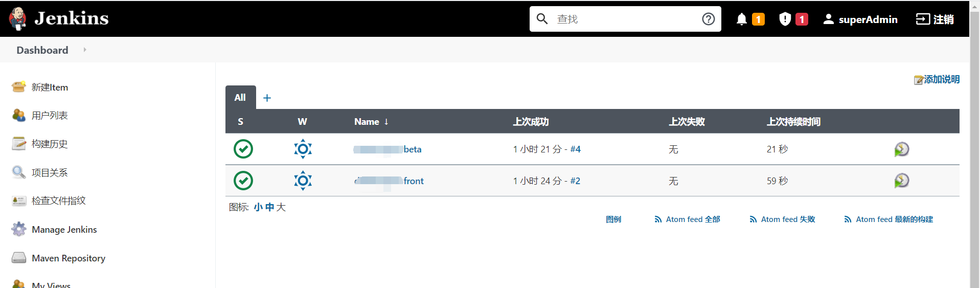The width and height of the screenshot is (980, 288).
Task: Switch icon size to 小
Action: pos(258,207)
